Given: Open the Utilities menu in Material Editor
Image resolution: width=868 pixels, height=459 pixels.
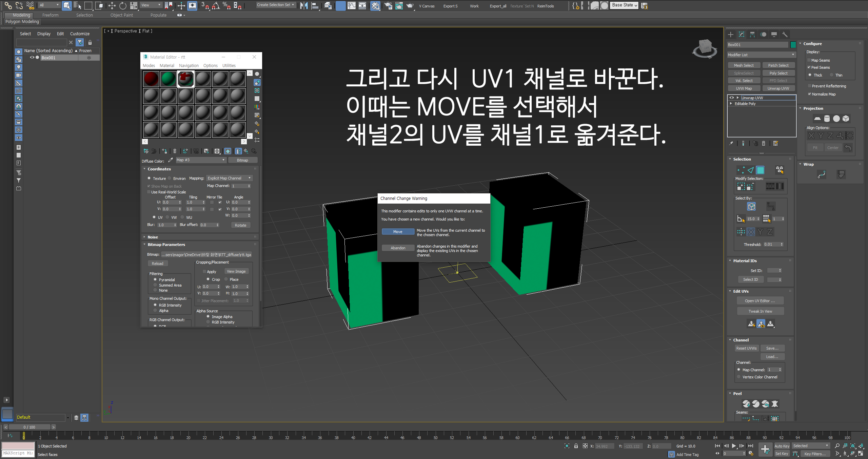Looking at the screenshot, I should click(x=229, y=66).
